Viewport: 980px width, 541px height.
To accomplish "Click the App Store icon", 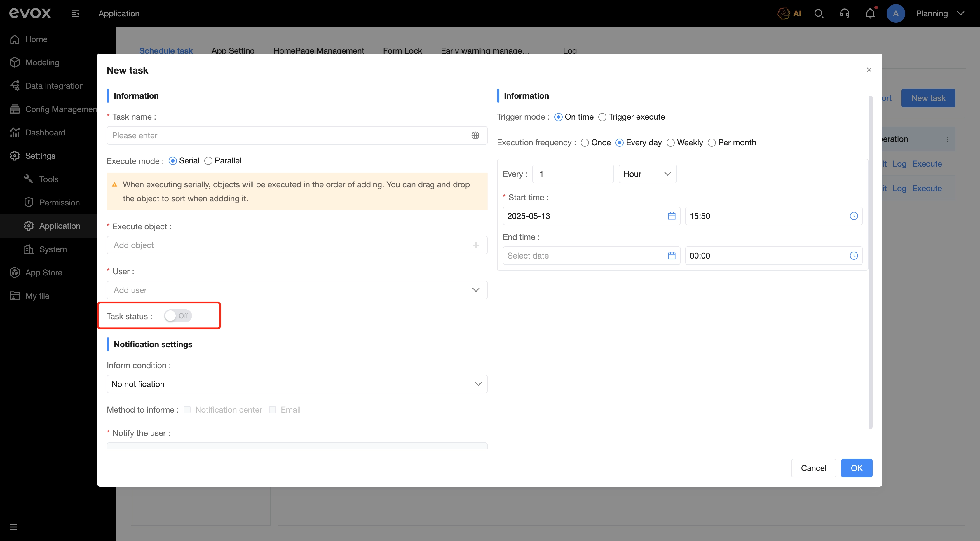I will (15, 273).
